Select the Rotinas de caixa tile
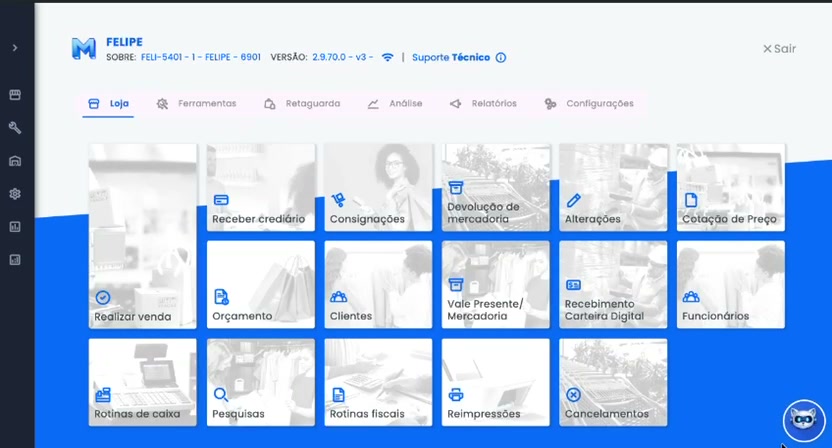The height and width of the screenshot is (448, 832). (142, 382)
